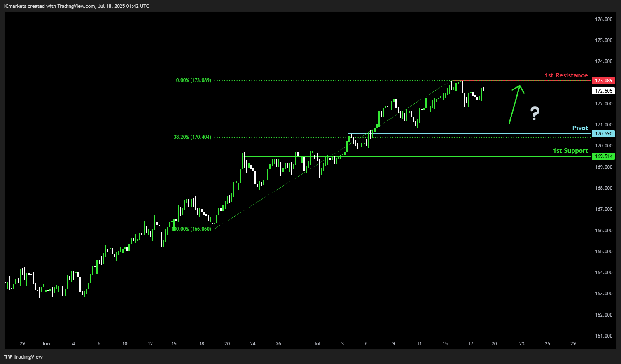Image resolution: width=621 pixels, height=364 pixels.
Task: Click the 162.000 price axis label
Action: pyautogui.click(x=604, y=315)
